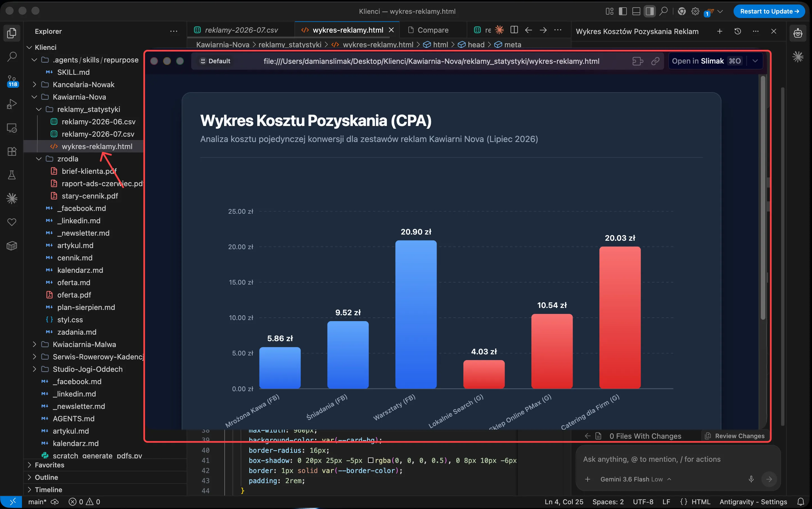Start a new chat with plus icon

719,31
